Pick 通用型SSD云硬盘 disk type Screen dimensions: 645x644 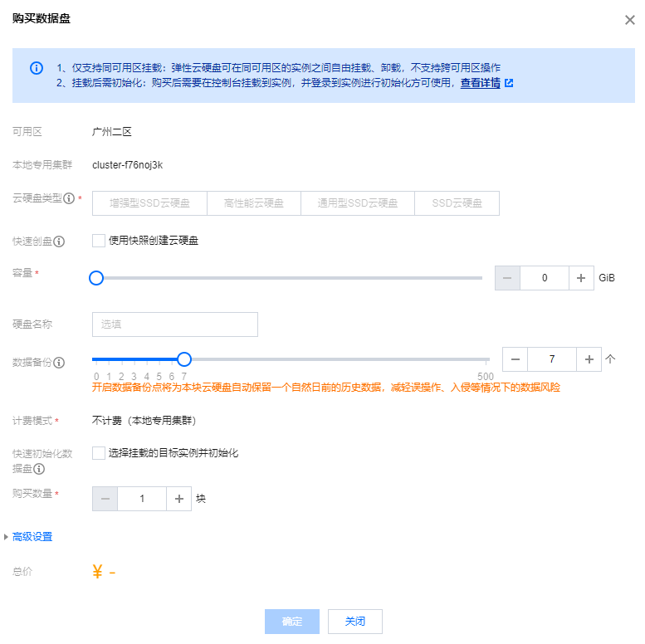click(x=357, y=203)
